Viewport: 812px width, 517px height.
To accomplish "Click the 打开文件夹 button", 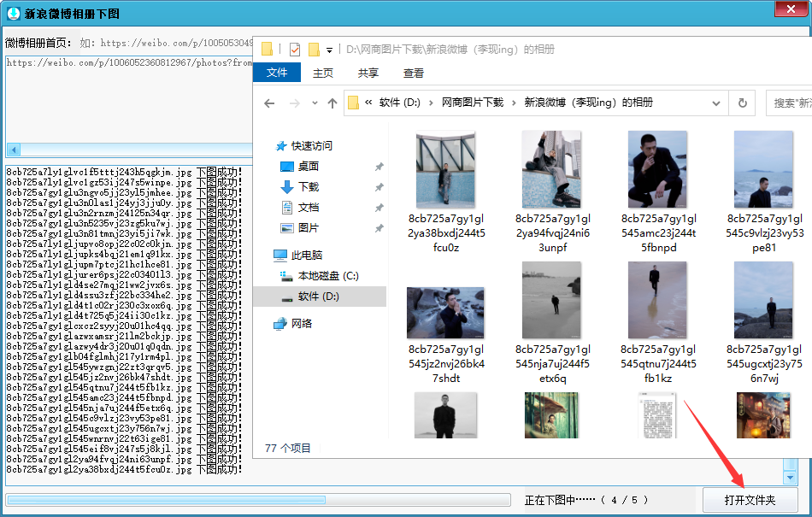I will pyautogui.click(x=750, y=500).
